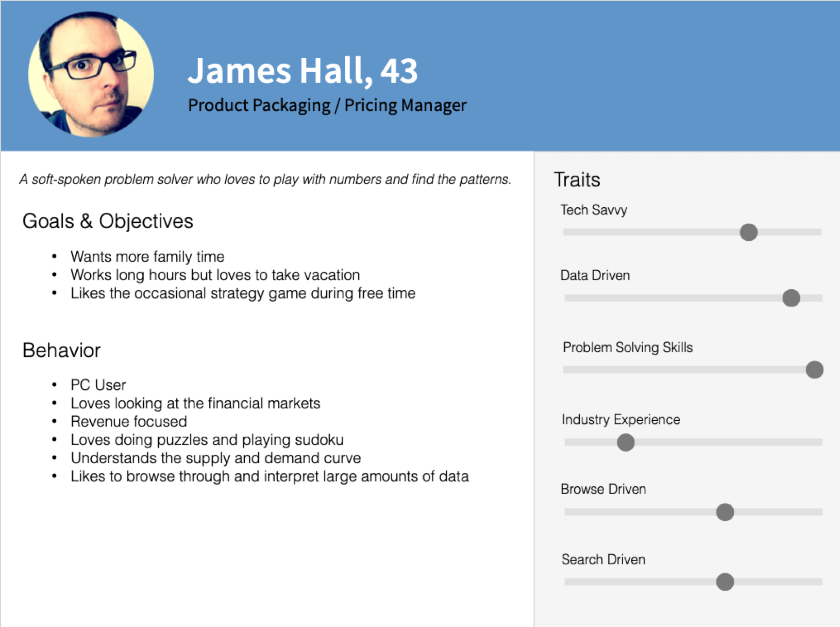This screenshot has width=840, height=627.
Task: Click the "PC User" bullet item
Action: click(x=98, y=385)
